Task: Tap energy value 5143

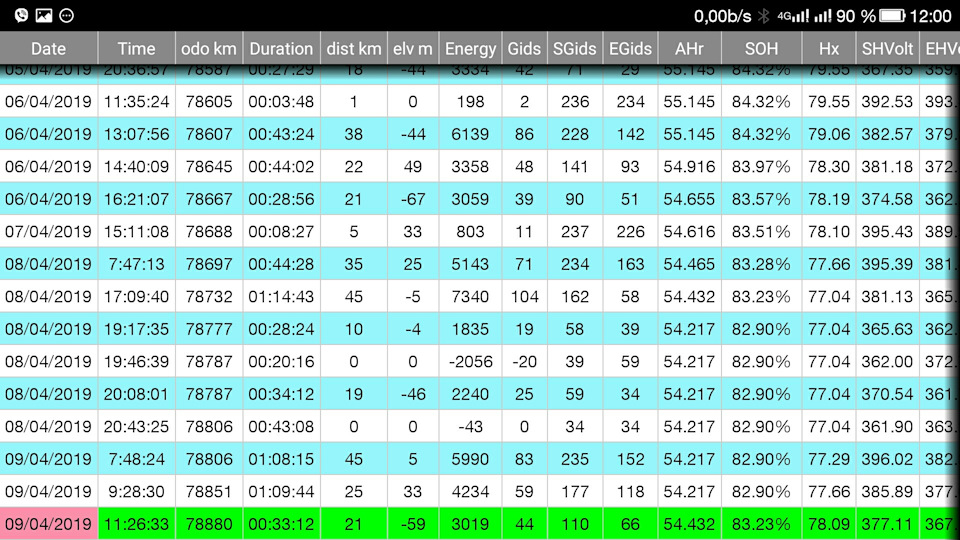Action: point(470,264)
